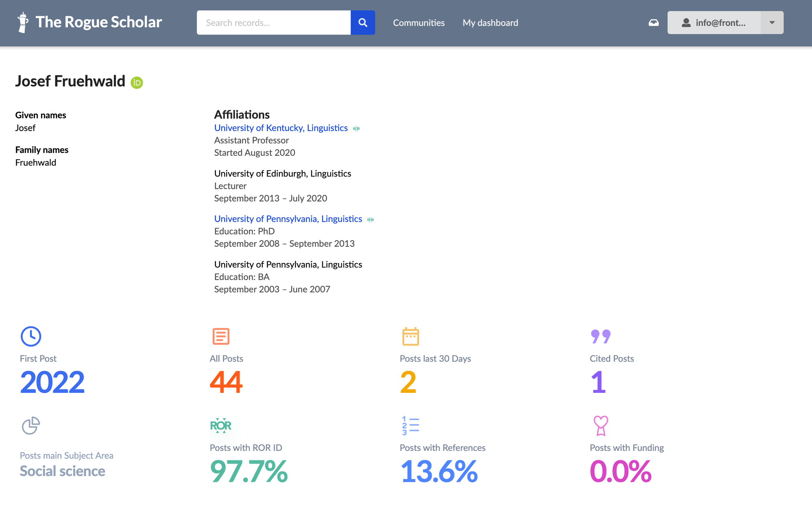Click the Cited Posts value 1
This screenshot has width=812, height=526.
click(x=598, y=382)
